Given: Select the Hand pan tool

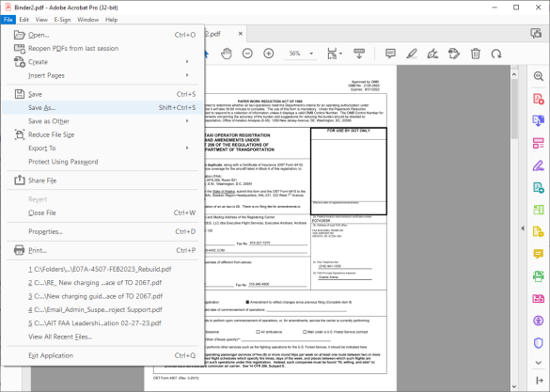Looking at the screenshot, I should pyautogui.click(x=227, y=54).
